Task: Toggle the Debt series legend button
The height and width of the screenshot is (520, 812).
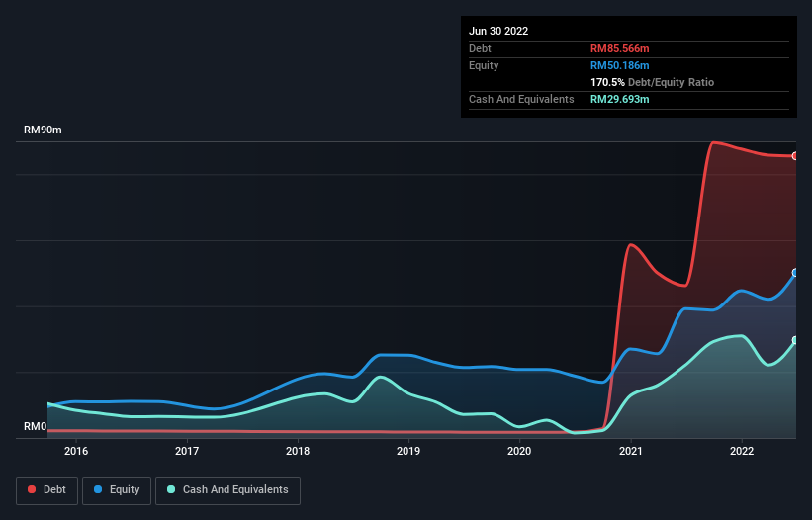Action: tap(47, 490)
